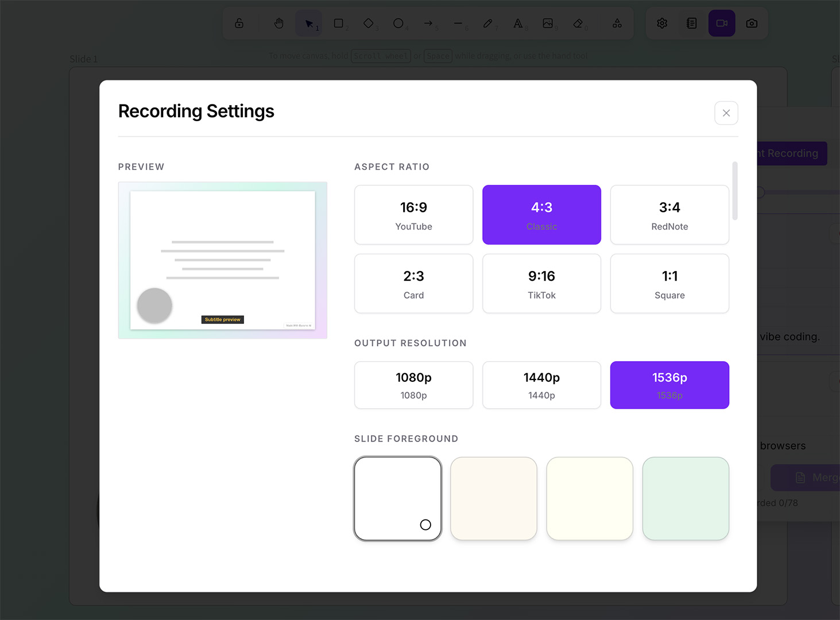This screenshot has height=620, width=840.
Task: Set output resolution to 1440p
Action: (x=541, y=385)
